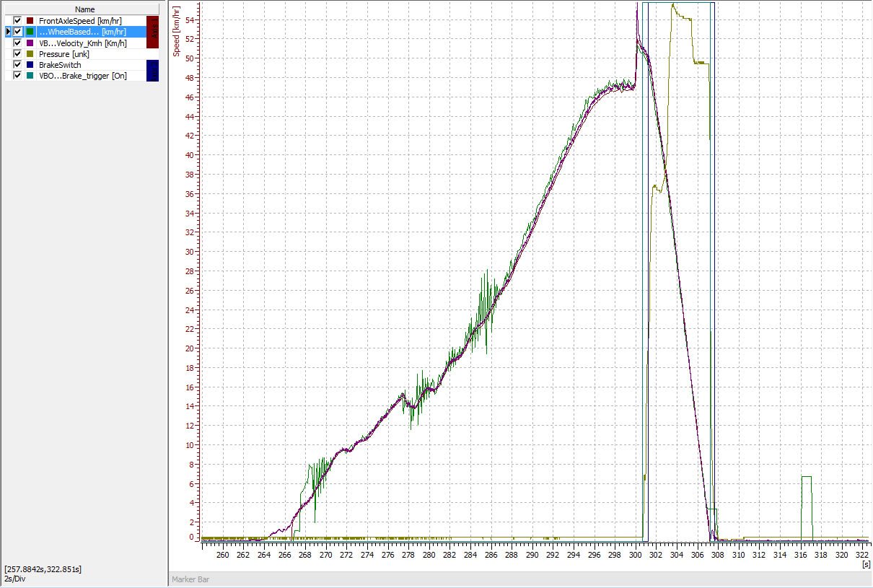Click the Name column header
This screenshot has width=873, height=588.
[84, 9]
